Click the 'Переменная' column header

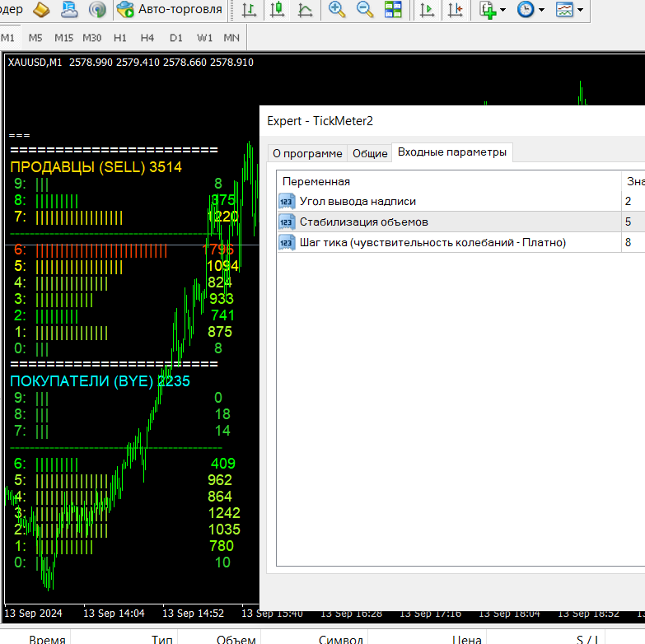click(x=316, y=181)
